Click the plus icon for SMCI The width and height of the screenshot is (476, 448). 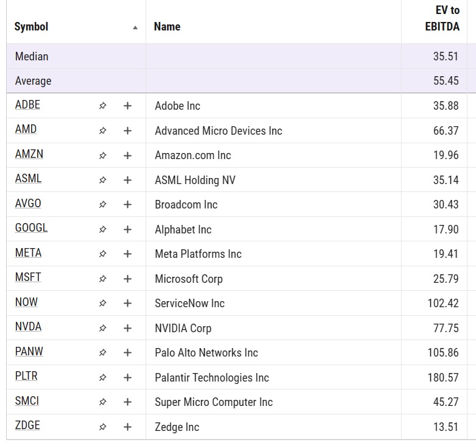coord(127,402)
